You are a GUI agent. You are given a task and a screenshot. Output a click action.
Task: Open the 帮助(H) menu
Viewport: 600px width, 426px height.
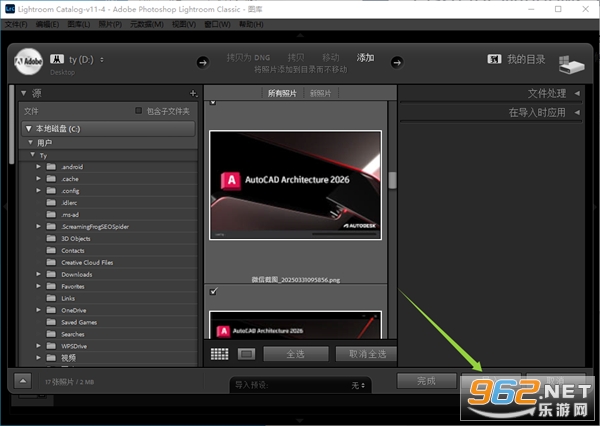click(x=251, y=24)
